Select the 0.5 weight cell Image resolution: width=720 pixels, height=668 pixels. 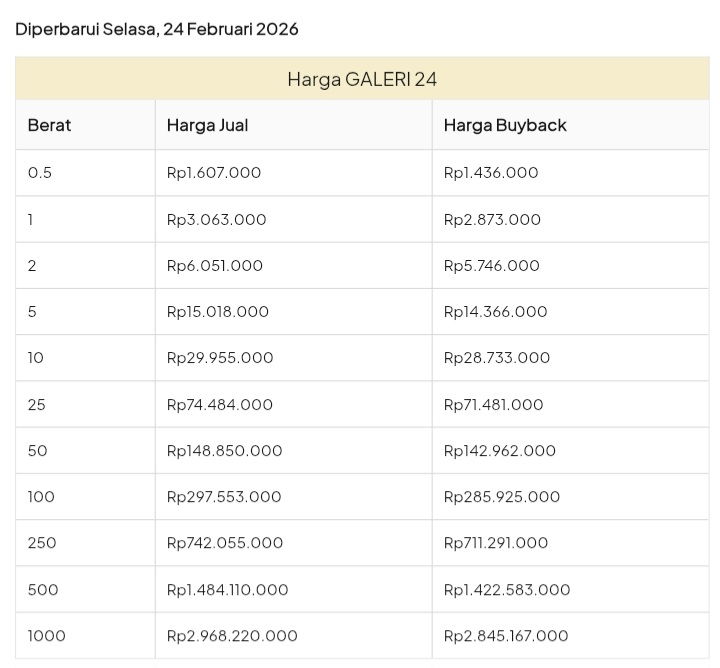[x=40, y=173]
